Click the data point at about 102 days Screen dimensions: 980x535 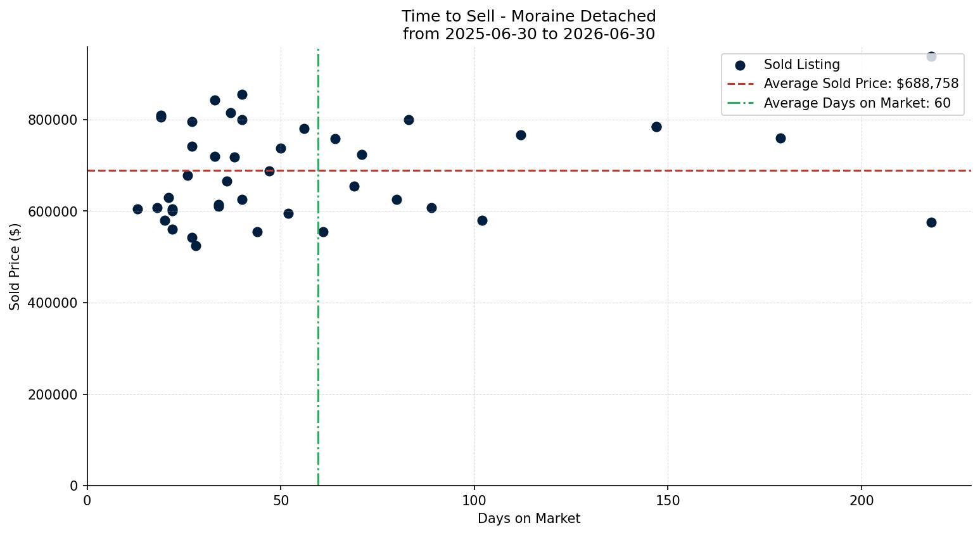coord(482,220)
